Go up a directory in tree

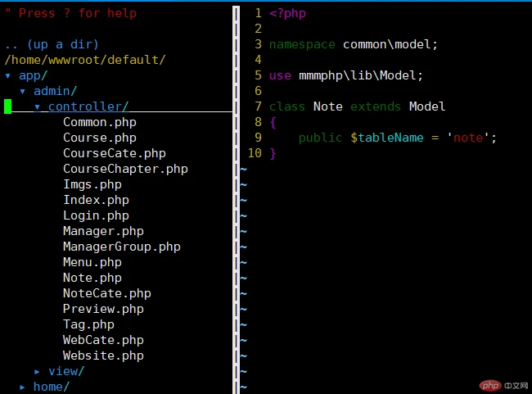click(51, 44)
